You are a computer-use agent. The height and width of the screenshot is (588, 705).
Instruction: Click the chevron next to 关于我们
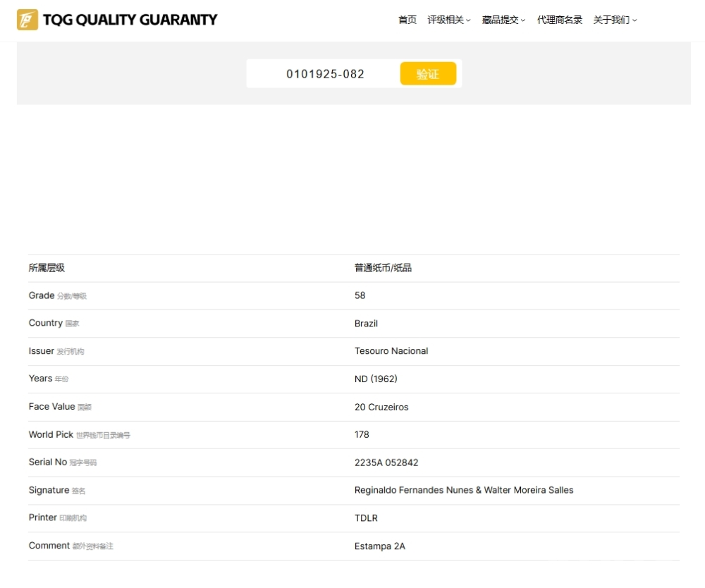pos(634,20)
